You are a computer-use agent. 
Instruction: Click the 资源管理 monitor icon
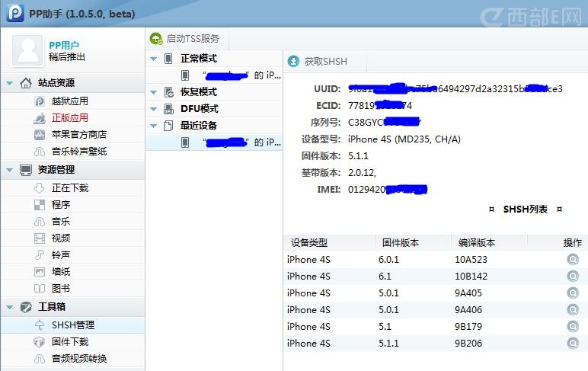tap(25, 170)
